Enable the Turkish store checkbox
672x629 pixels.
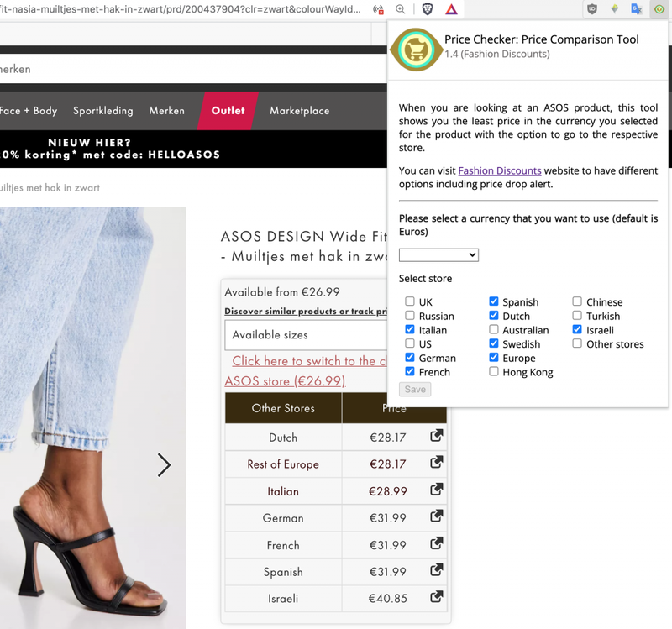click(x=577, y=316)
